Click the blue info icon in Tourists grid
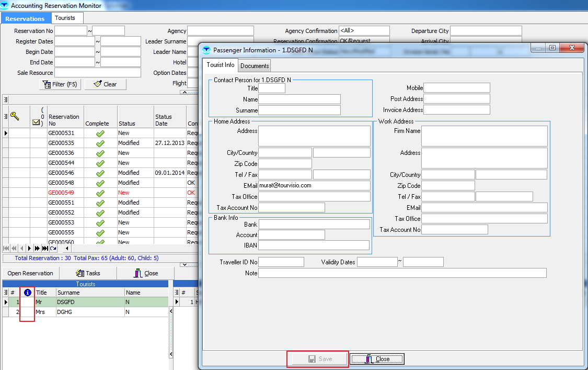Viewport: 588px width, 370px height. tap(28, 293)
